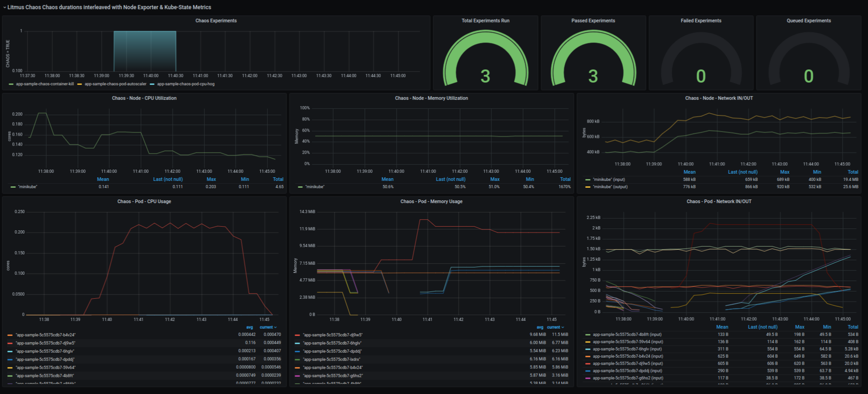Viewport: 868px width, 394px height.
Task: Open Chaos - Node - Memory Utilization title menu
Action: [431, 98]
